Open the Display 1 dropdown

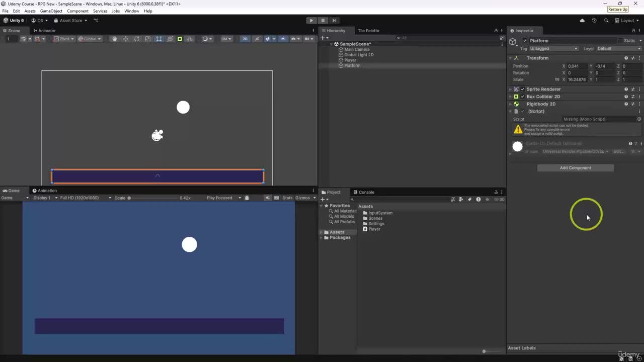coord(45,198)
